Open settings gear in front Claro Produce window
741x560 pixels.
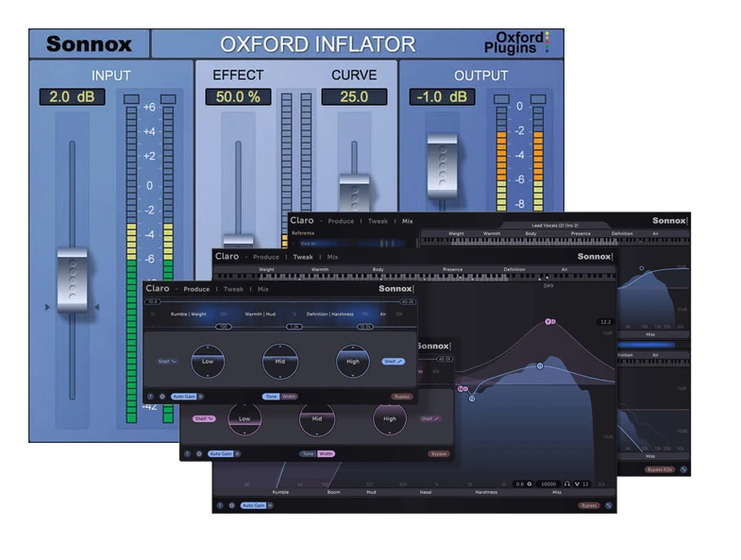(162, 397)
